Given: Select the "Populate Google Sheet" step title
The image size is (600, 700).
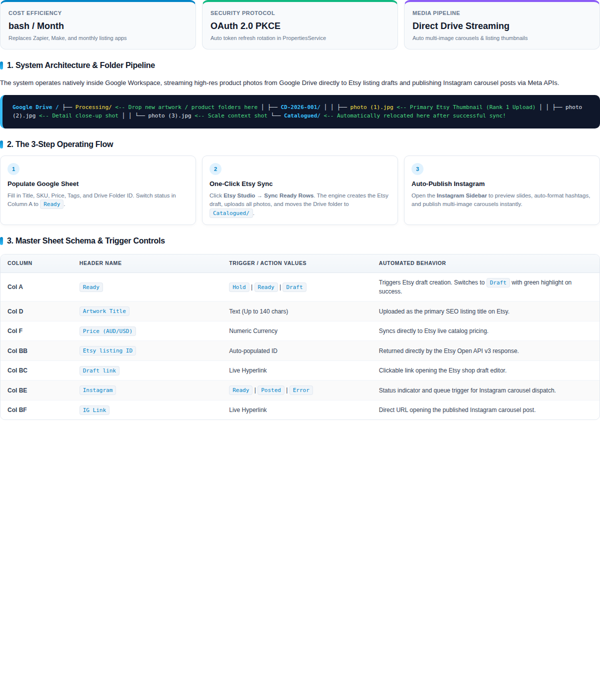Looking at the screenshot, I should click(43, 184).
